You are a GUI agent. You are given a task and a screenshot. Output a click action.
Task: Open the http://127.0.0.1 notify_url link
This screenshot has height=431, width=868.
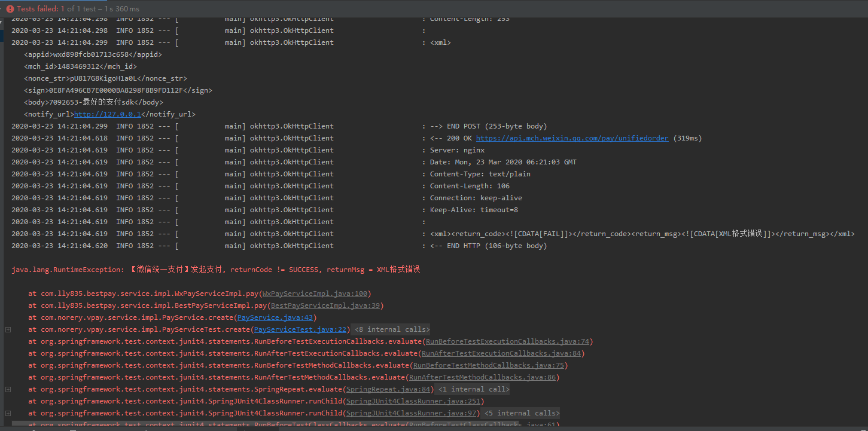(108, 114)
